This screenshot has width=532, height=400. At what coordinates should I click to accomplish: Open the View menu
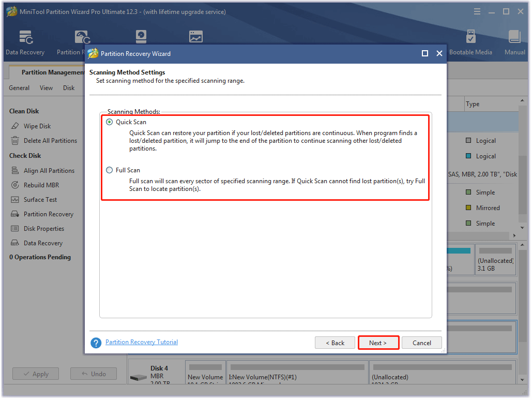click(x=46, y=88)
